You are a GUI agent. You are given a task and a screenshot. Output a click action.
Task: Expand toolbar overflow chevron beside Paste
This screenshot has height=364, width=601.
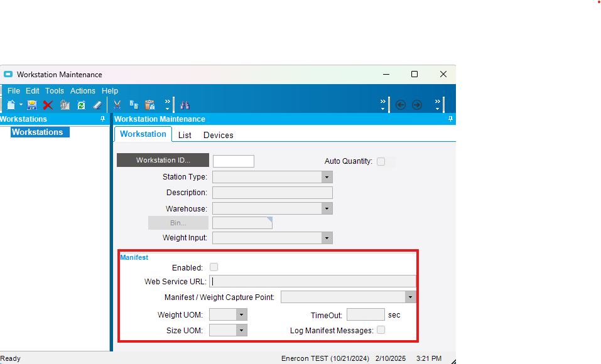[x=168, y=105]
